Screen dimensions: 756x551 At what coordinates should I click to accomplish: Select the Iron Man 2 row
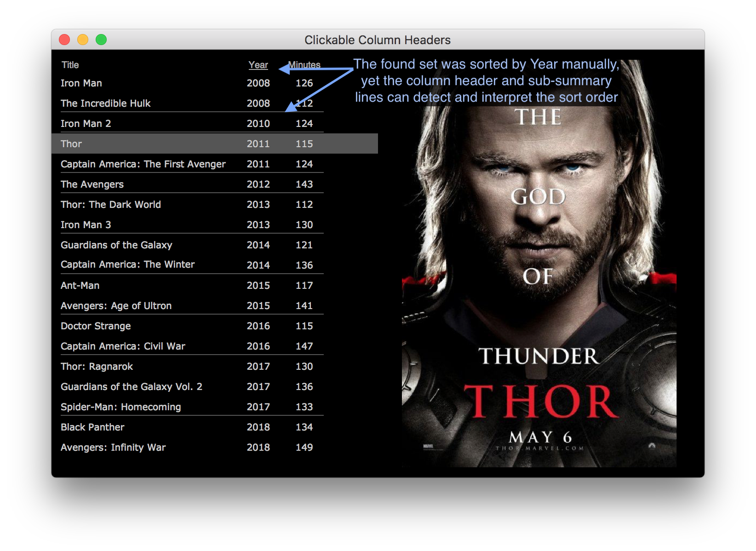coord(86,124)
